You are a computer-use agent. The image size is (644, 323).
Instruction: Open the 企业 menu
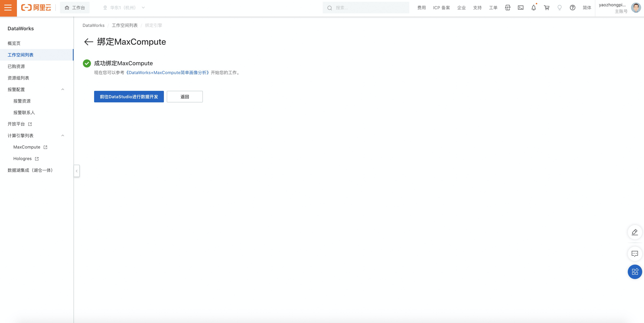461,8
